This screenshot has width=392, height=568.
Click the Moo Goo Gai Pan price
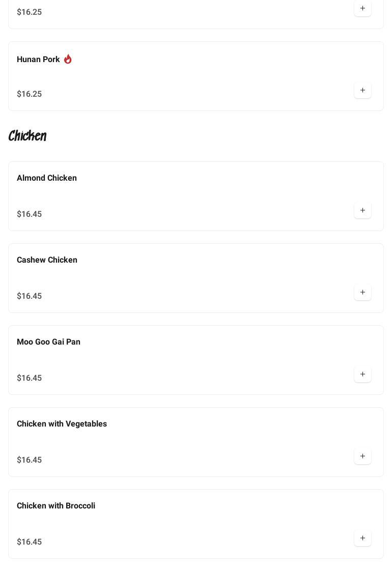click(x=29, y=378)
